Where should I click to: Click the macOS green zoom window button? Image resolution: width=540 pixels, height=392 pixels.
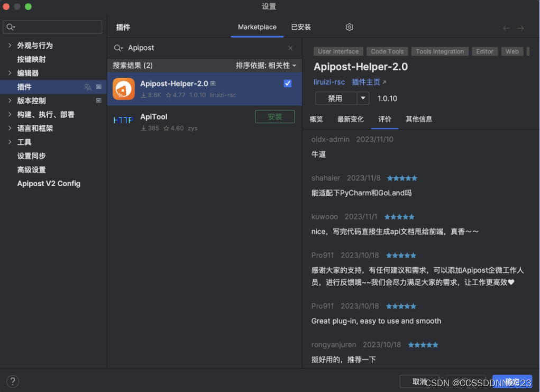(x=28, y=6)
